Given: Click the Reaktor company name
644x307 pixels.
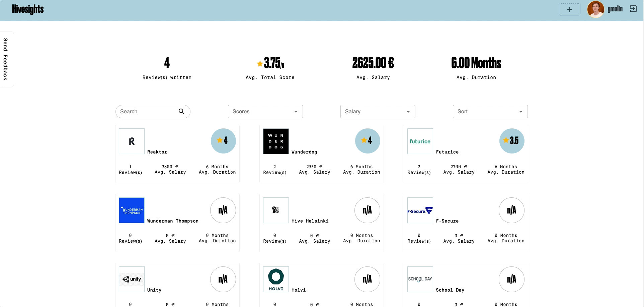Looking at the screenshot, I should point(157,152).
